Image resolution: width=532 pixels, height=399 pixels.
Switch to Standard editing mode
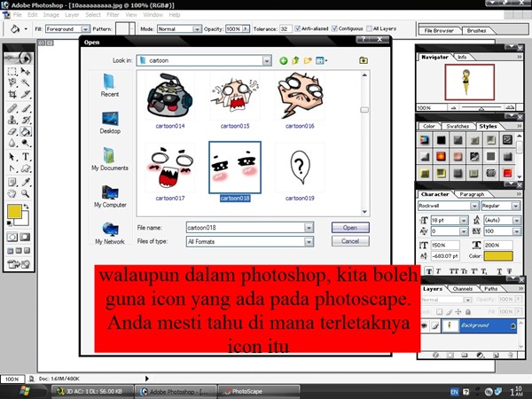tap(12, 237)
